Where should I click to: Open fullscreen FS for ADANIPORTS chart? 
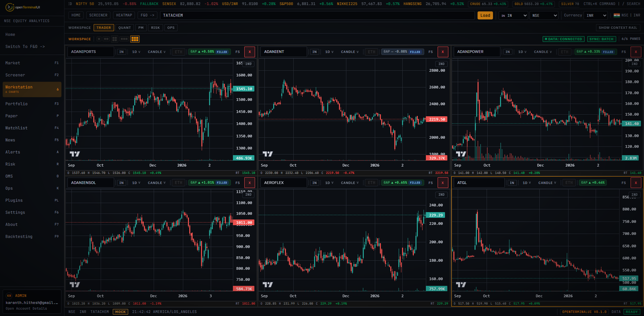[238, 52]
